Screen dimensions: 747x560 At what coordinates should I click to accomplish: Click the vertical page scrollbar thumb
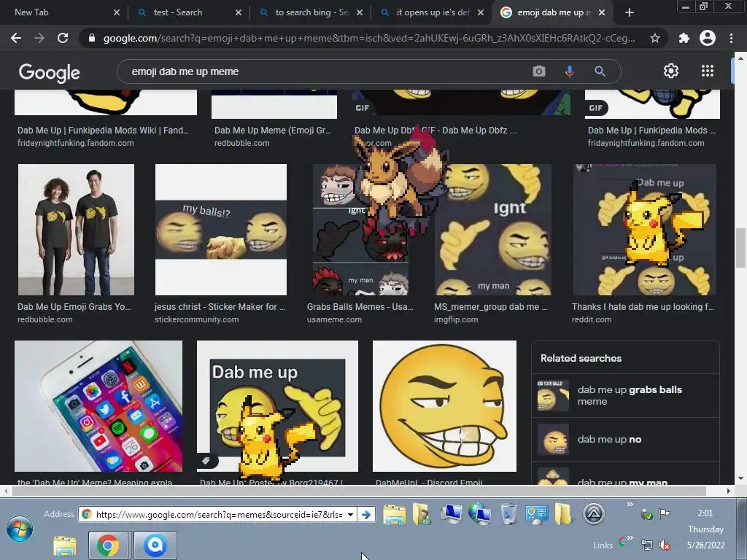click(x=740, y=248)
